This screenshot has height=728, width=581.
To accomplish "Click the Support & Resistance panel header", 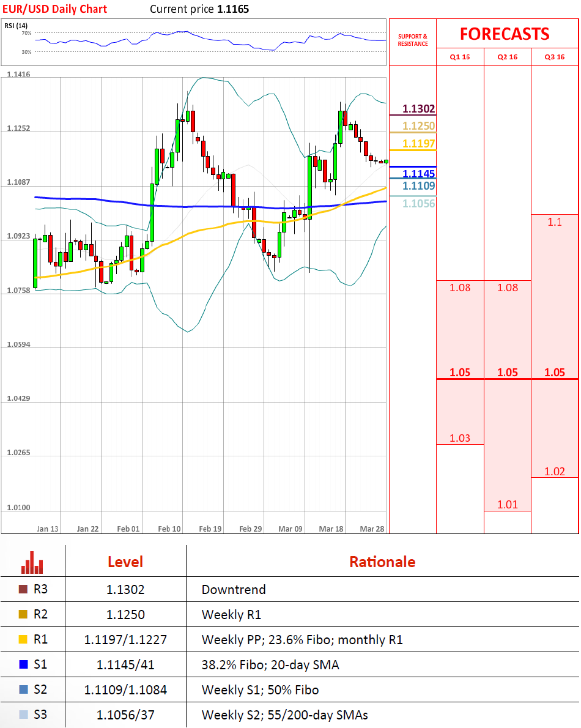I will (413, 40).
